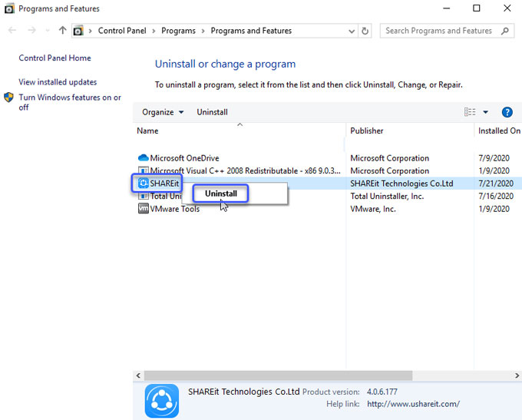Sort by the Installed On column header
The width and height of the screenshot is (522, 420).
pyautogui.click(x=498, y=131)
